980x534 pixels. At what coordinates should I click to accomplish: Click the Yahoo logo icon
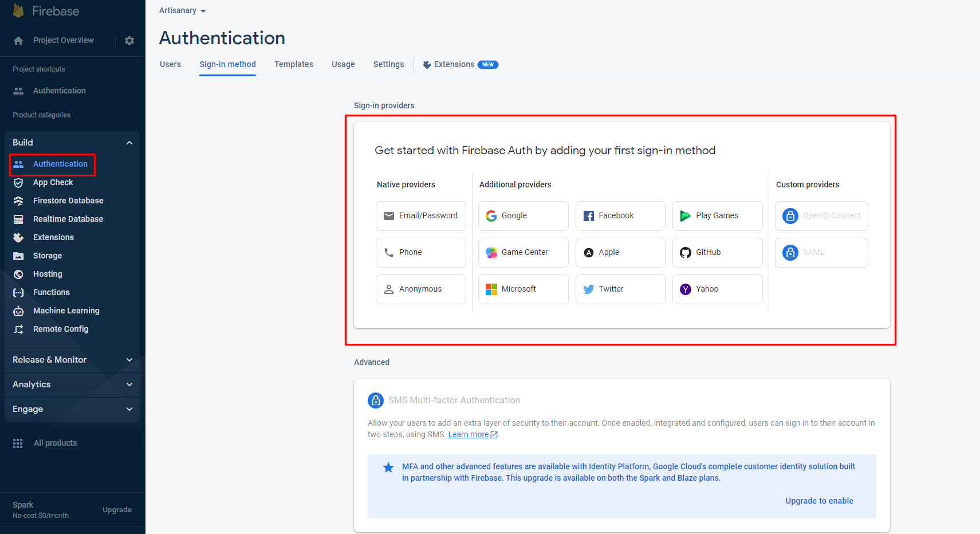click(x=686, y=289)
